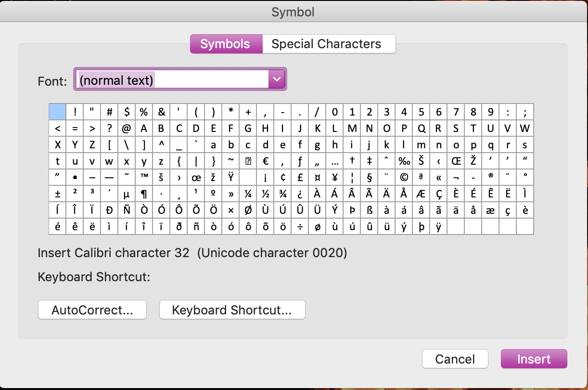The width and height of the screenshot is (588, 390).
Task: Switch to the Special Characters tab
Action: coord(326,44)
